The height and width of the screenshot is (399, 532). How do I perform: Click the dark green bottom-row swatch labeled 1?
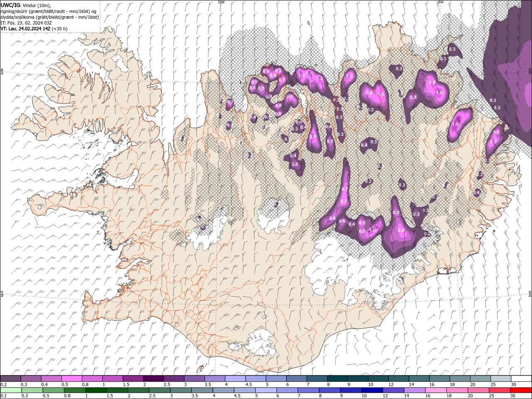96,390
